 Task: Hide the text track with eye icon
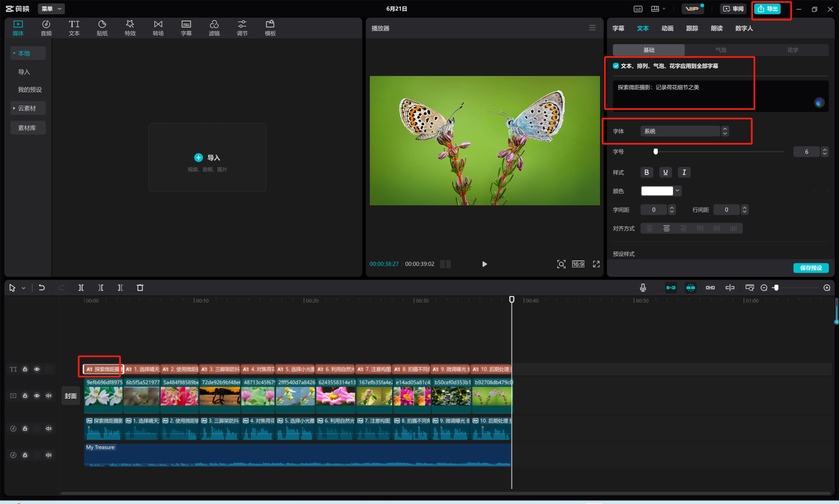[x=37, y=369]
